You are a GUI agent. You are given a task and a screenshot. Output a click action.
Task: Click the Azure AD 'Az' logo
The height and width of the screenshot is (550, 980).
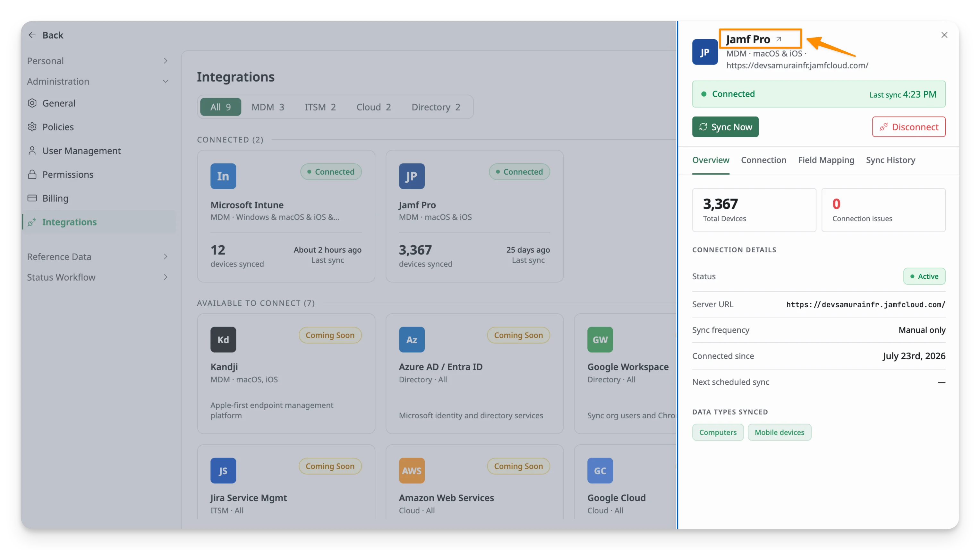pos(412,339)
